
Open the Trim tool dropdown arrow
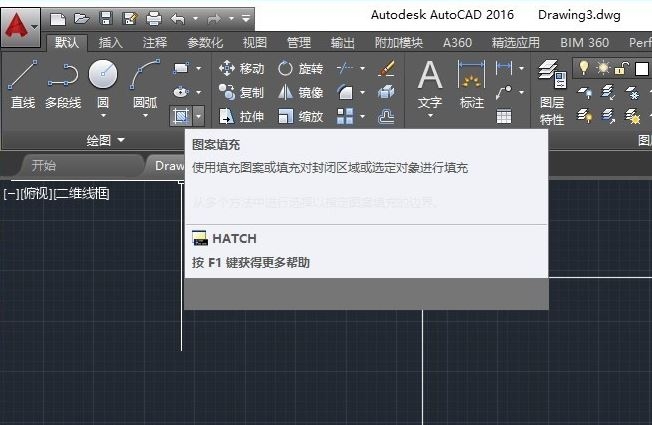[362, 68]
